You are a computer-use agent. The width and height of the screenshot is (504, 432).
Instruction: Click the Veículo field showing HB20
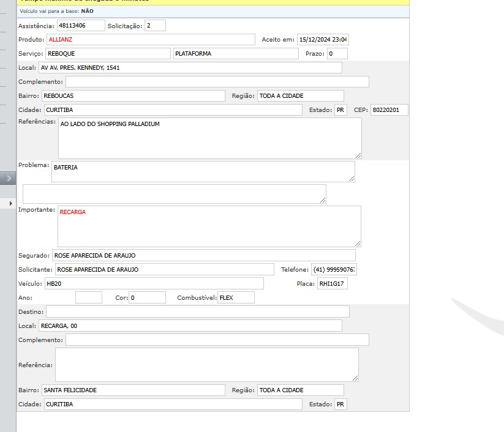[x=154, y=283]
